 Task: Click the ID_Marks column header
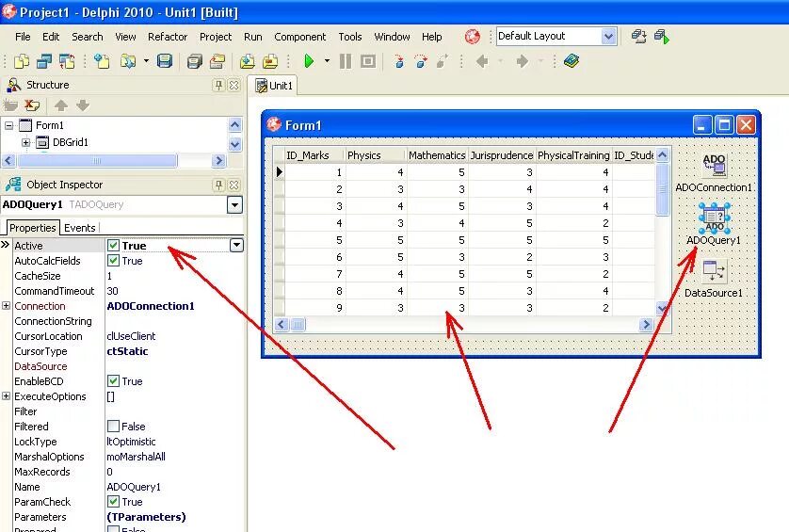314,155
